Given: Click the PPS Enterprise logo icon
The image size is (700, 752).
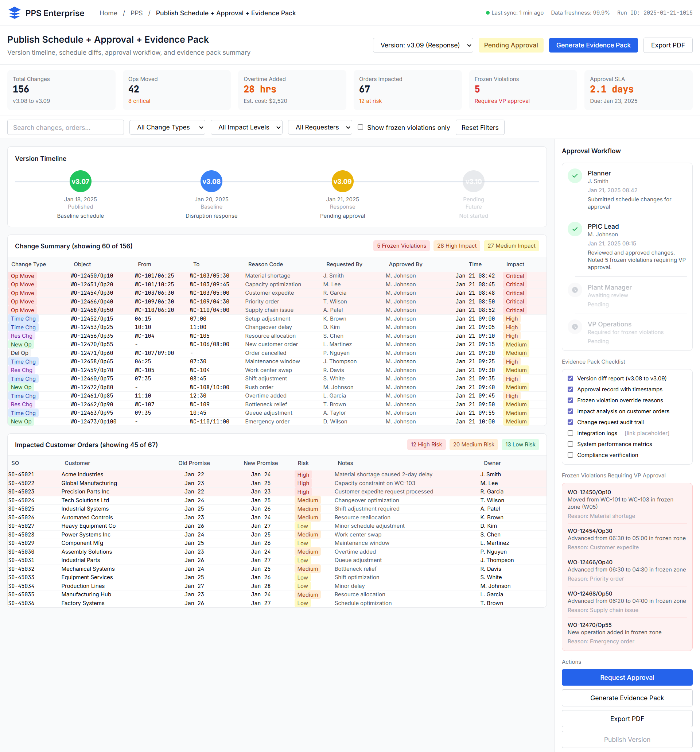Looking at the screenshot, I should coord(14,12).
